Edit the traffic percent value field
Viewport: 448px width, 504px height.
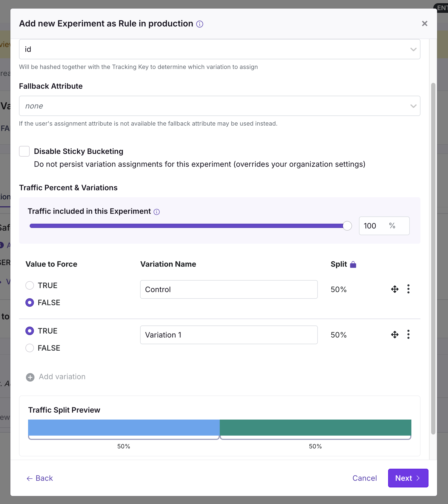click(374, 226)
